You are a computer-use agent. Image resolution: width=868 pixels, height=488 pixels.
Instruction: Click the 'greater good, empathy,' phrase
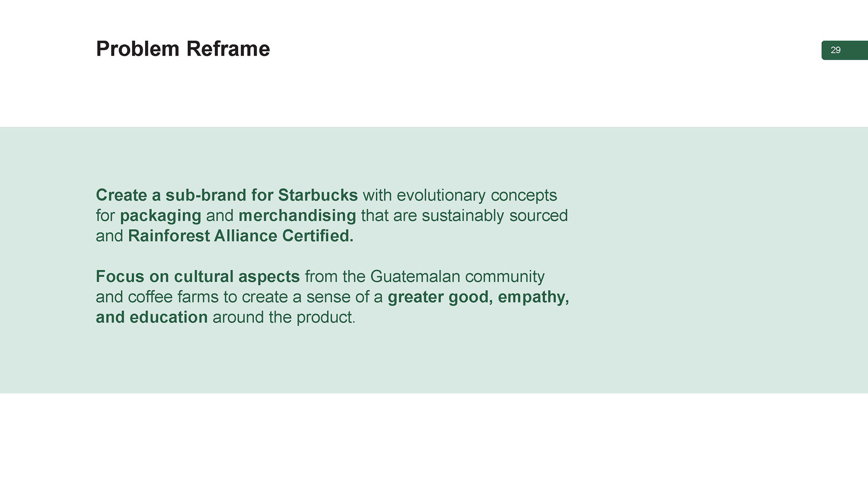pos(478,297)
